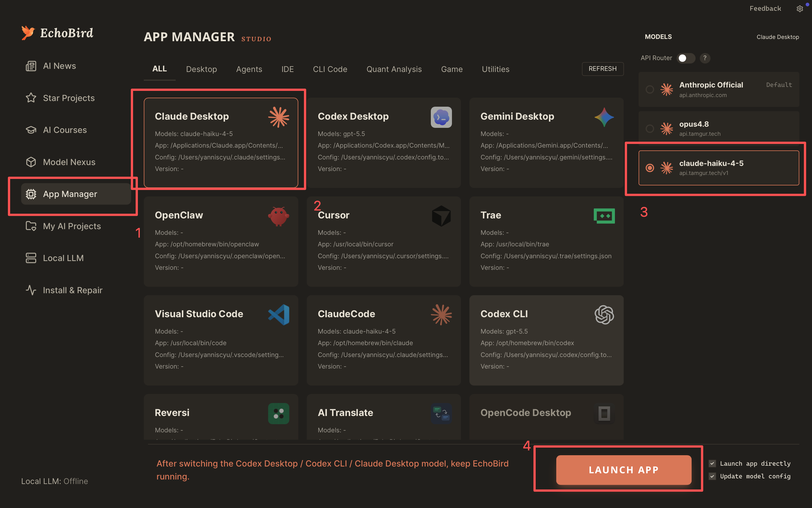Viewport: 812px width, 508px height.
Task: Select the ClaudeCode app title
Action: pyautogui.click(x=346, y=314)
